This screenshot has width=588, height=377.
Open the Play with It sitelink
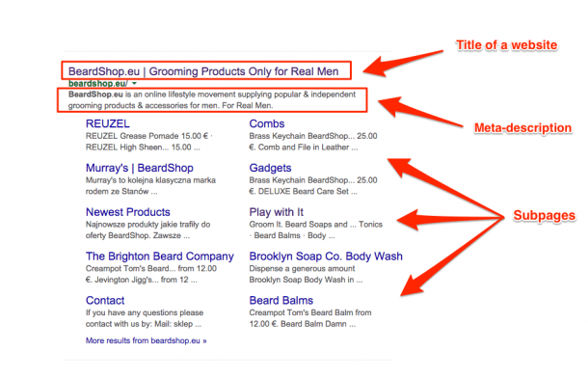277,212
